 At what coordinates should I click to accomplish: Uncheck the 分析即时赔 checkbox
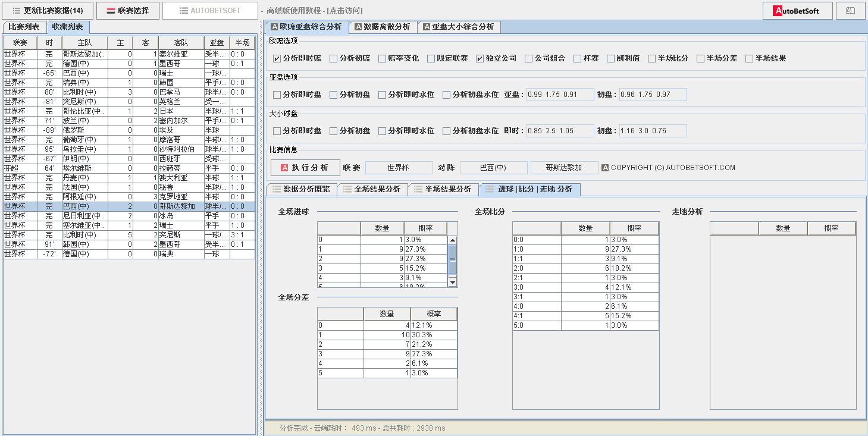click(277, 58)
